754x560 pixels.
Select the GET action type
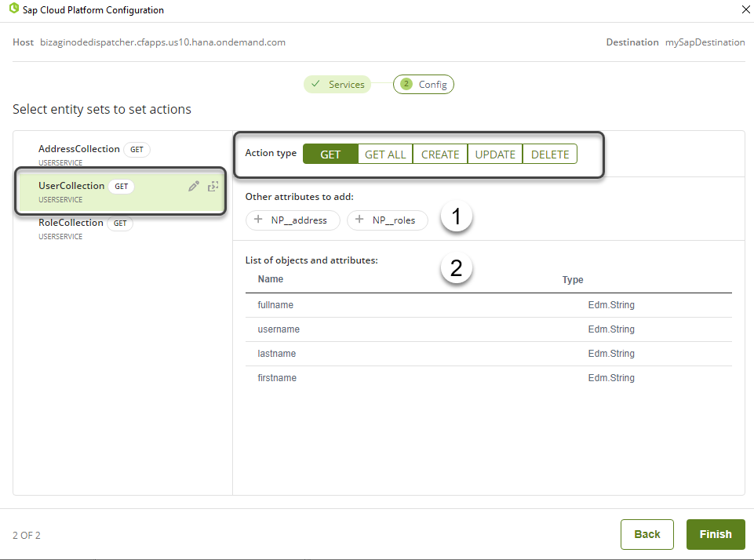coord(330,155)
